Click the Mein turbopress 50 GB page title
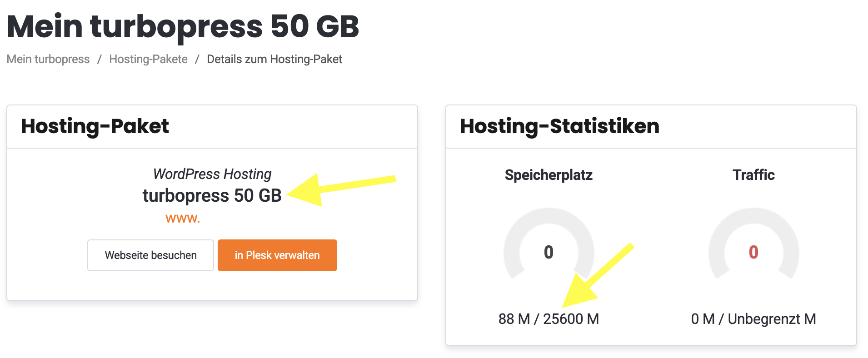This screenshot has height=358, width=868. point(183,26)
